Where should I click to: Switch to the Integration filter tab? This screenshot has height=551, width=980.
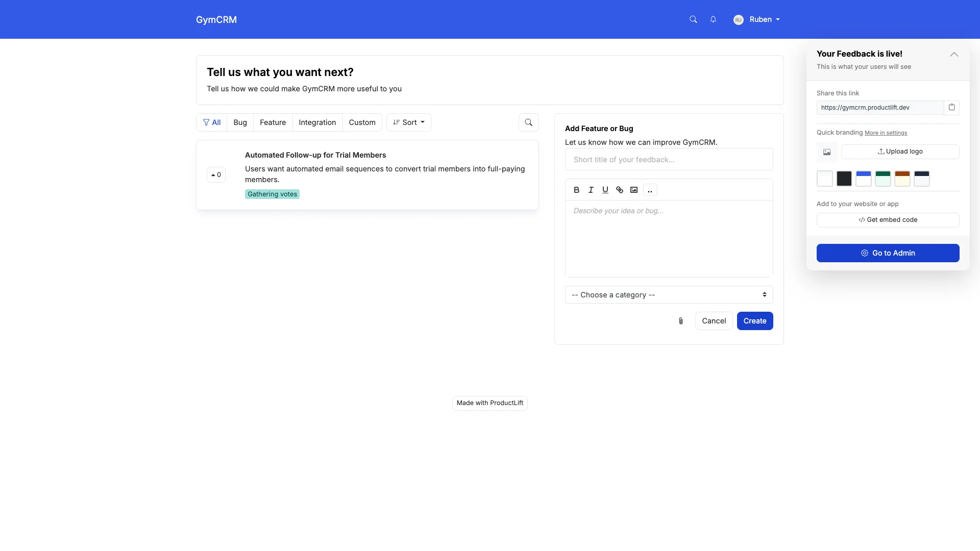click(317, 122)
